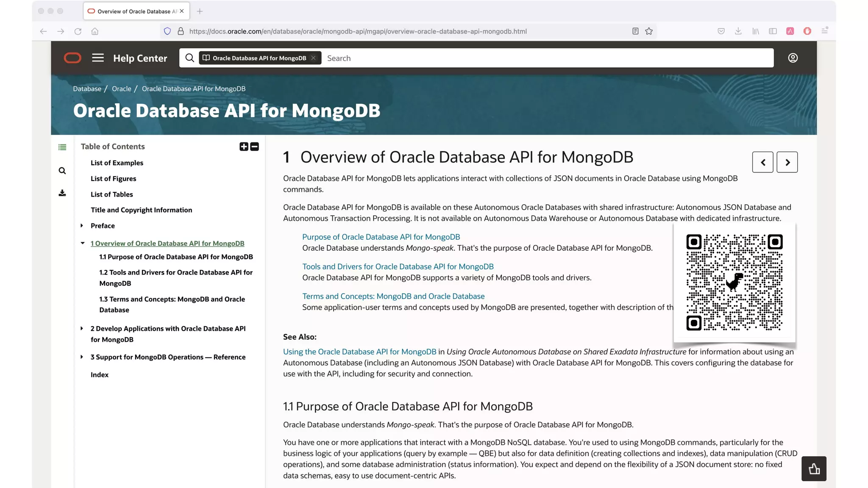This screenshot has width=868, height=488.
Task: Open the List of Examples entry
Action: click(x=117, y=163)
